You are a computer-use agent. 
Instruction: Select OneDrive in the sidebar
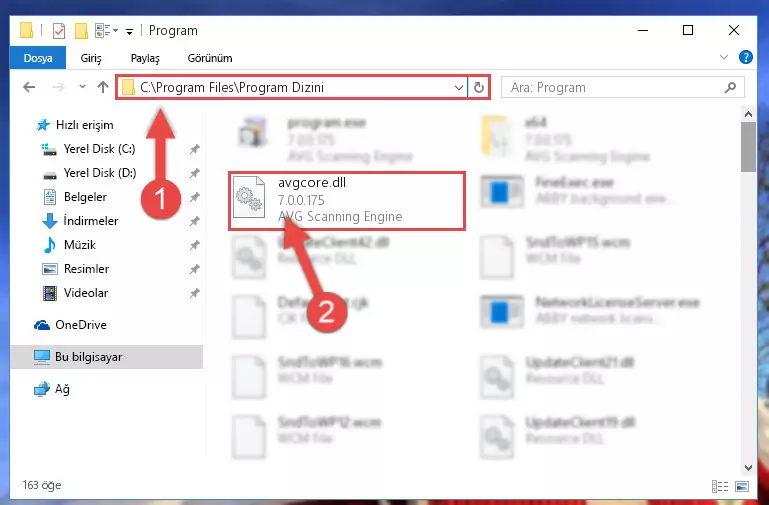[70, 325]
